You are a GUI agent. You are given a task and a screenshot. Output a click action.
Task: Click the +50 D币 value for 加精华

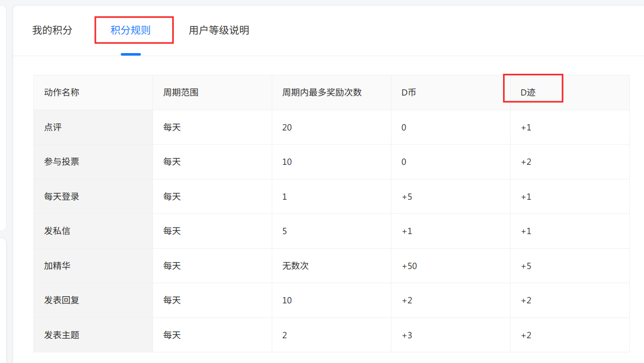pos(409,266)
